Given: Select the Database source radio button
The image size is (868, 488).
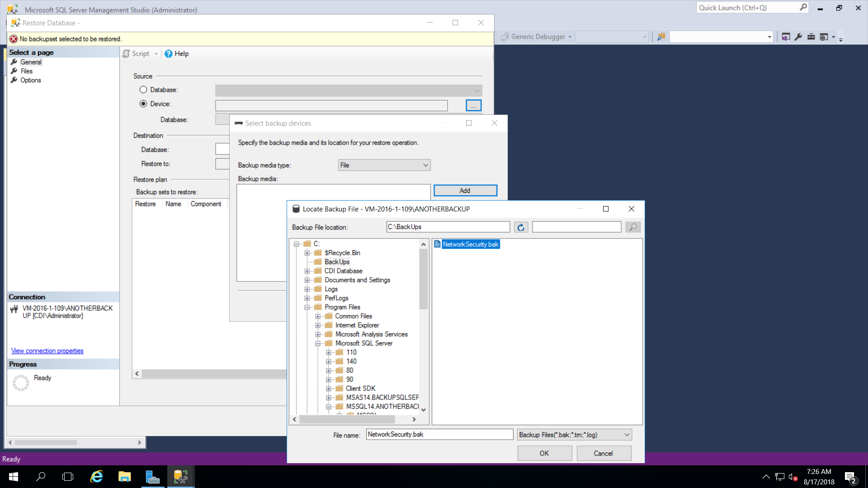Looking at the screenshot, I should tap(143, 90).
